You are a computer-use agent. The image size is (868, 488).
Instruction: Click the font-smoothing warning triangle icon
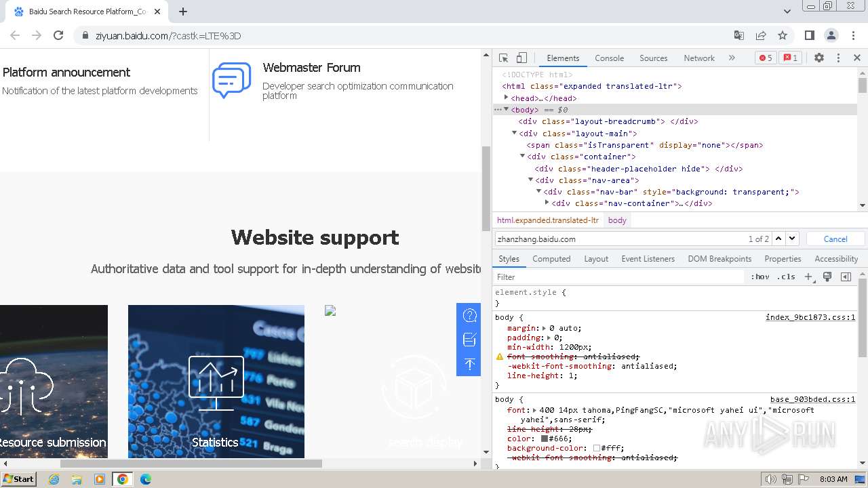[500, 357]
